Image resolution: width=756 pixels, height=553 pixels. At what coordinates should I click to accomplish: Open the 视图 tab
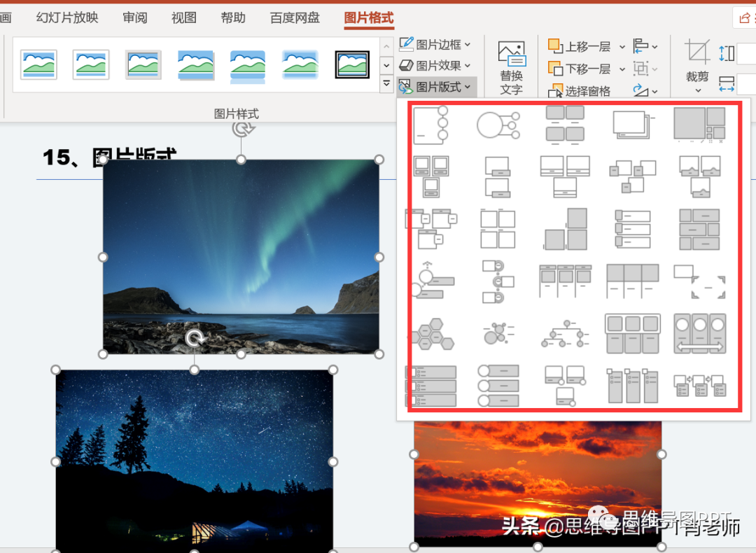point(183,17)
